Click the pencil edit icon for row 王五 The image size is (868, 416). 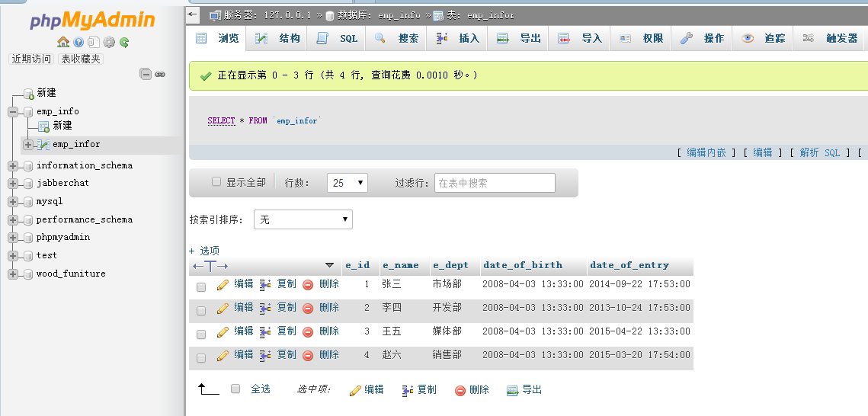(x=223, y=332)
